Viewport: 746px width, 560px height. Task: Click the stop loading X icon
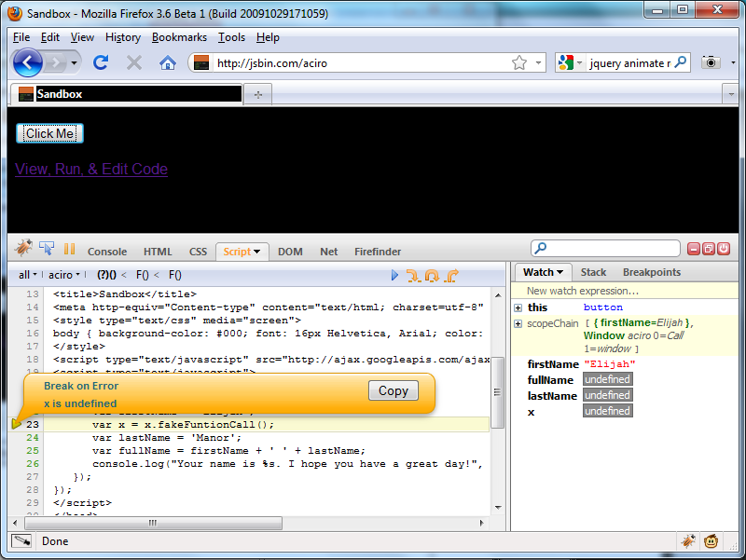[134, 62]
